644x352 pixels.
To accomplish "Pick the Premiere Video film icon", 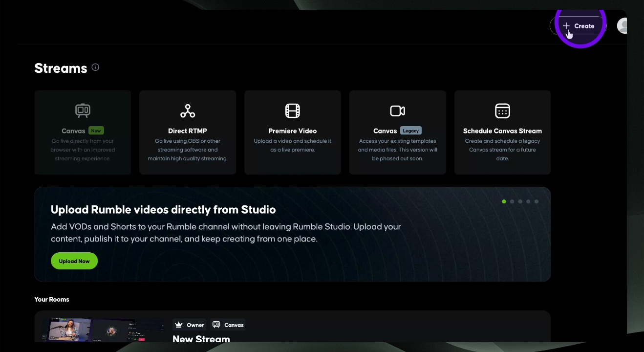I will pos(293,111).
